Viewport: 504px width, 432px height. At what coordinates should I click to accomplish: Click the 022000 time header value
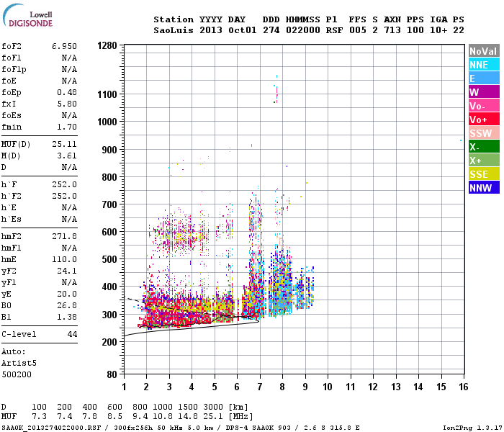303,30
